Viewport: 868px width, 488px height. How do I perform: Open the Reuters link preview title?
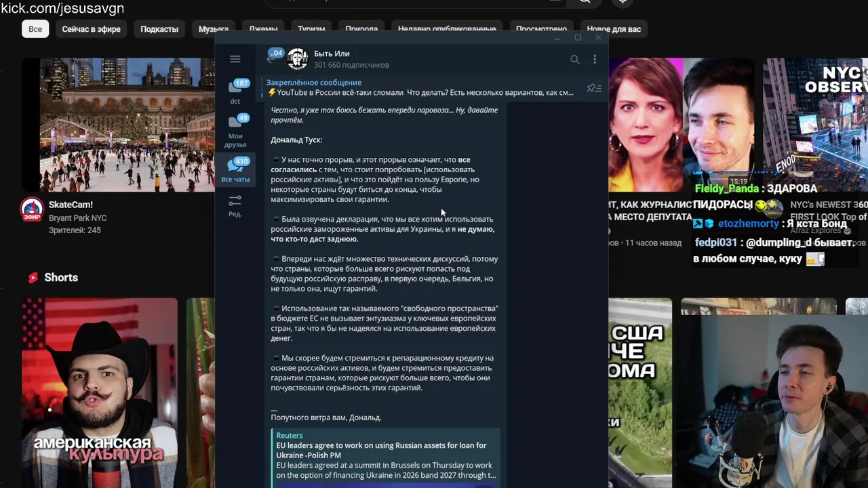pyautogui.click(x=381, y=450)
